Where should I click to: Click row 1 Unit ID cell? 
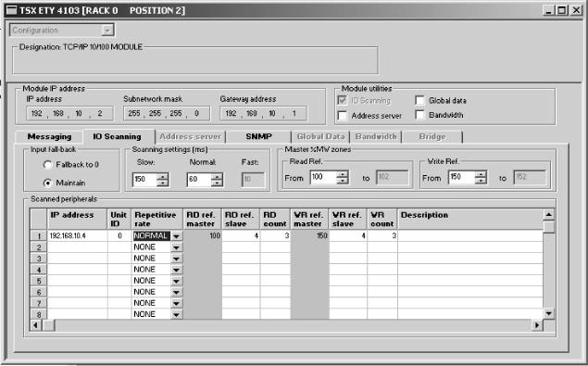(119, 235)
